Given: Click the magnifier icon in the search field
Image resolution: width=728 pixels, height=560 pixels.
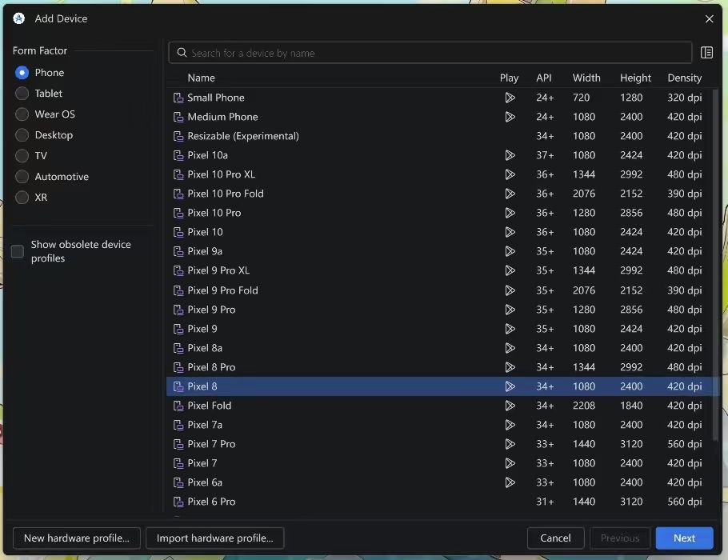Looking at the screenshot, I should 182,53.
